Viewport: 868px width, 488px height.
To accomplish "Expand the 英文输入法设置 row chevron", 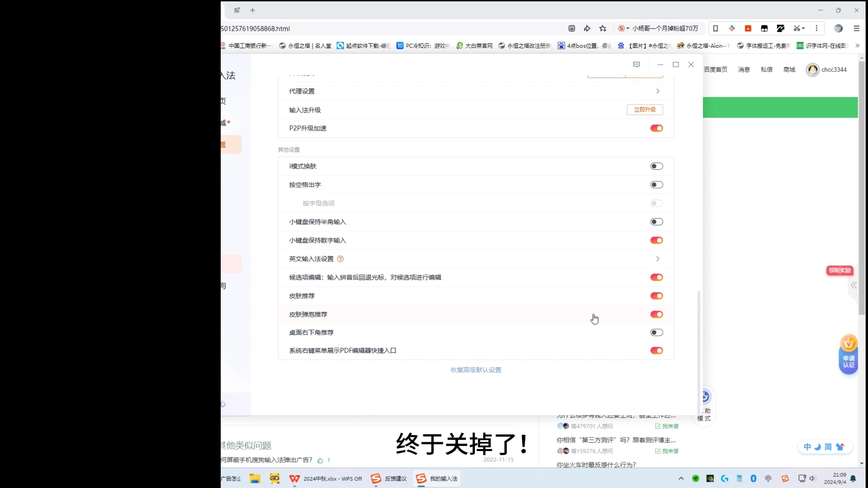I will click(658, 259).
